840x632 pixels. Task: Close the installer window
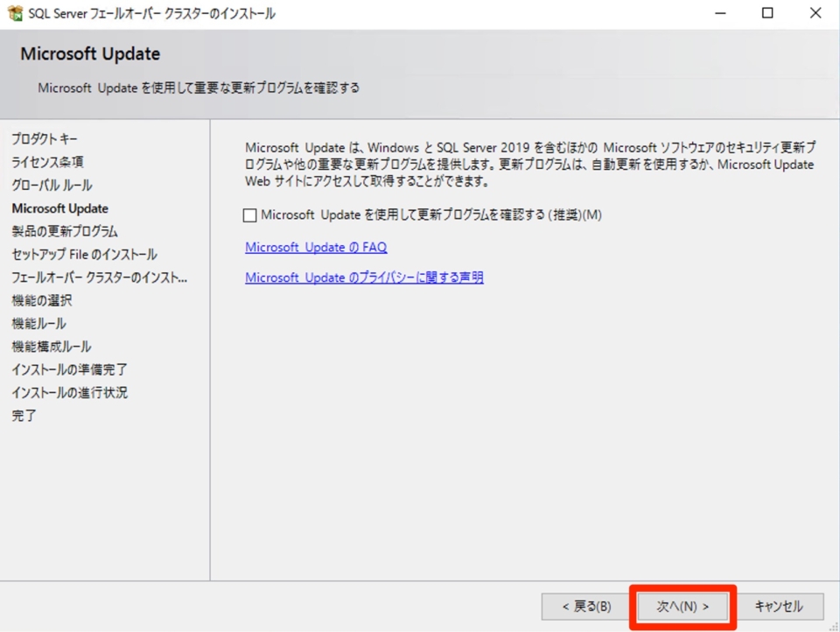(815, 13)
